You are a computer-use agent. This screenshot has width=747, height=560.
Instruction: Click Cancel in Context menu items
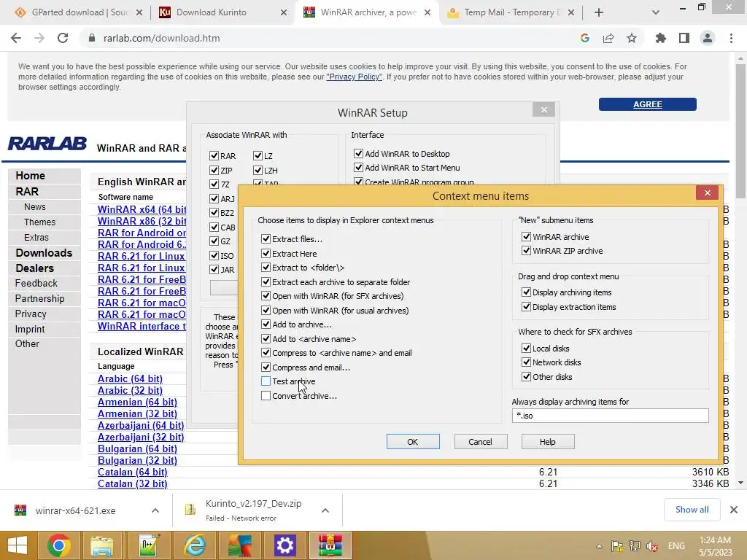480,441
